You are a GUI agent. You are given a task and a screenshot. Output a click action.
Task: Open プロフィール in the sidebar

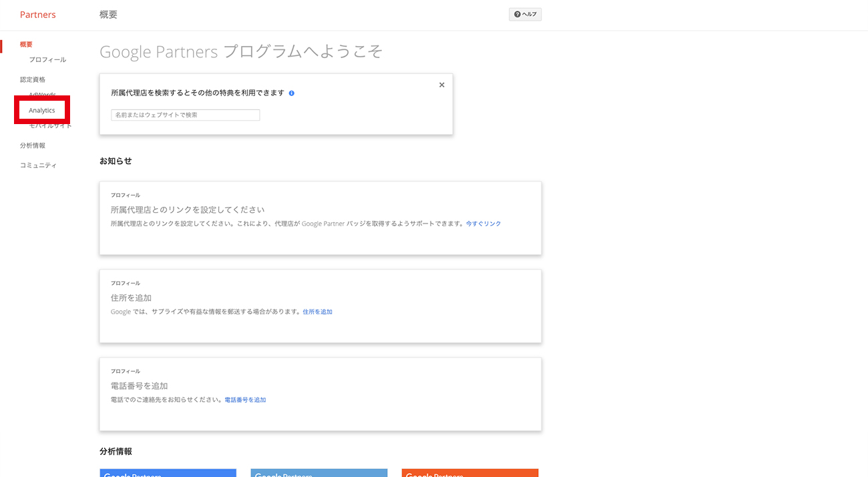47,60
